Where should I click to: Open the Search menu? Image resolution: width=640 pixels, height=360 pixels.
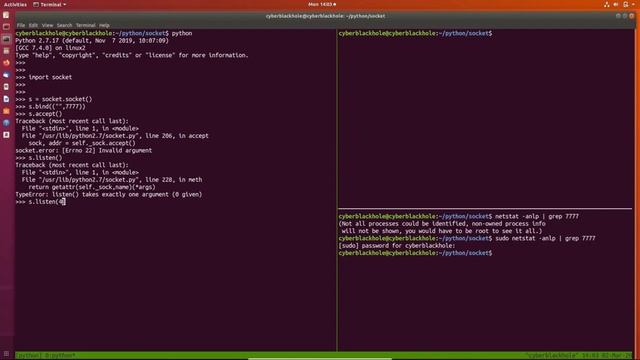(64, 25)
